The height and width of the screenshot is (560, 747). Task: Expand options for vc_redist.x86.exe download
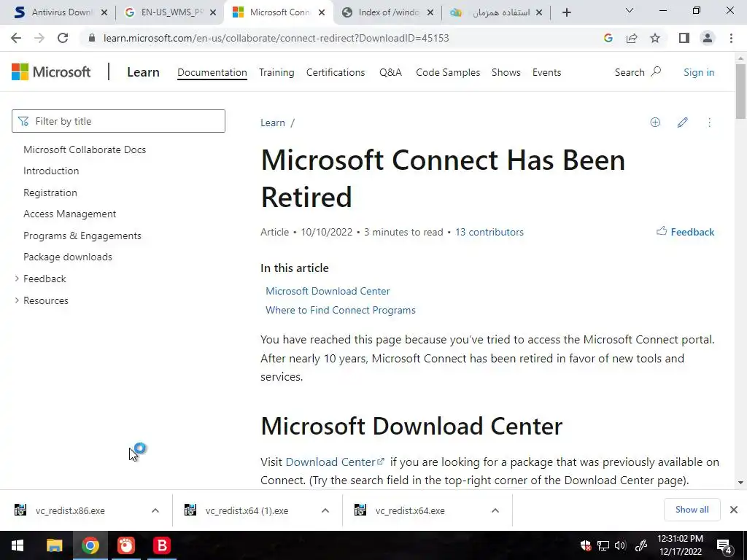pyautogui.click(x=155, y=510)
